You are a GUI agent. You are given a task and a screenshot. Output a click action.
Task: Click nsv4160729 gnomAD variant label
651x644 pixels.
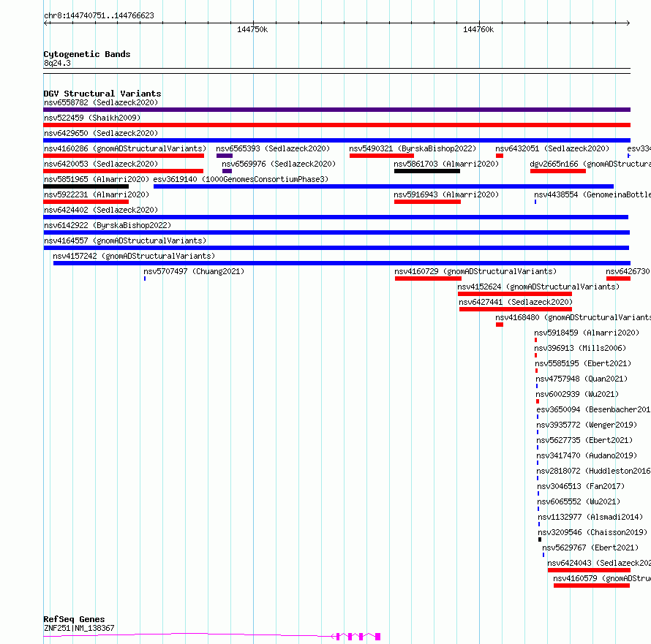pyautogui.click(x=475, y=271)
